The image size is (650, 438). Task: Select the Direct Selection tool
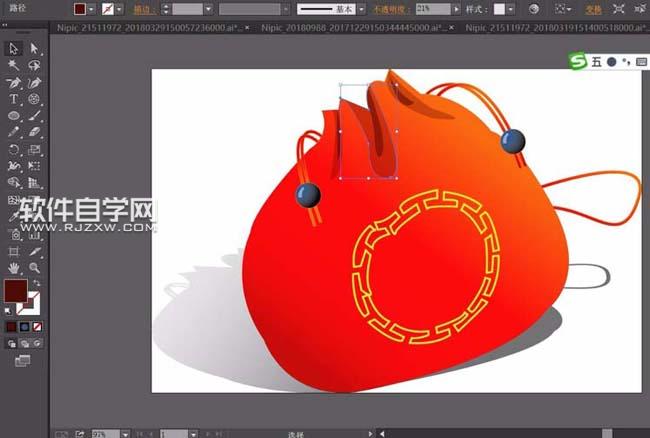pyautogui.click(x=34, y=48)
